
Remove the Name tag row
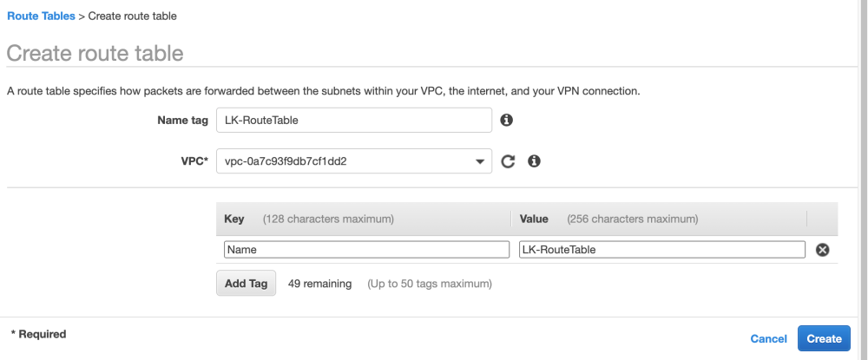pos(823,250)
